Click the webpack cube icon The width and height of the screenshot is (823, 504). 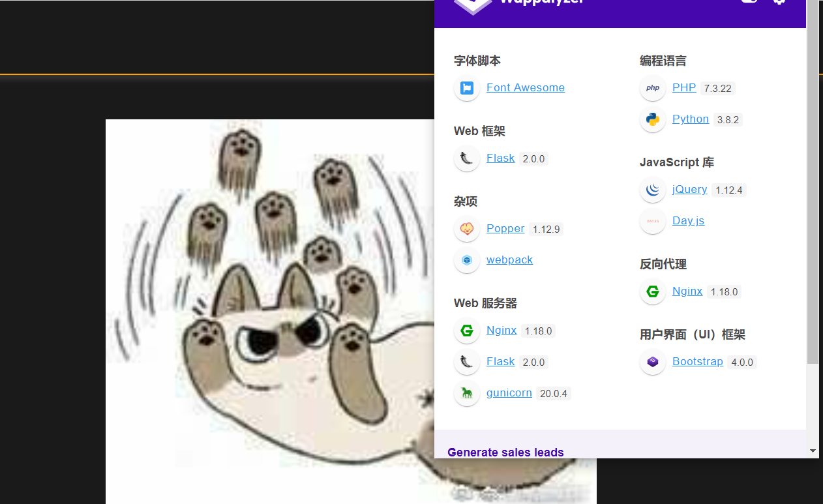467,260
